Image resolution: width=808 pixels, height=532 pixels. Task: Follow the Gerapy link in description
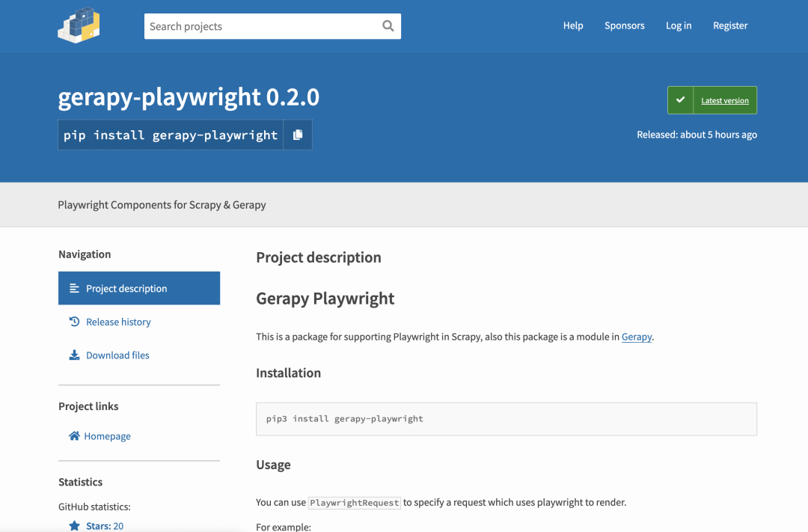(x=637, y=337)
